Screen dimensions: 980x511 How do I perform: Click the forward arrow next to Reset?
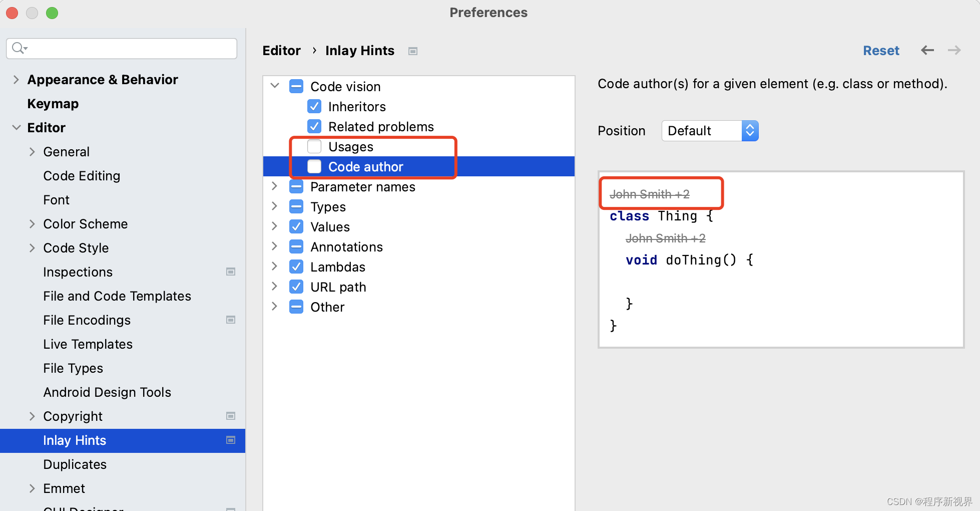point(954,50)
